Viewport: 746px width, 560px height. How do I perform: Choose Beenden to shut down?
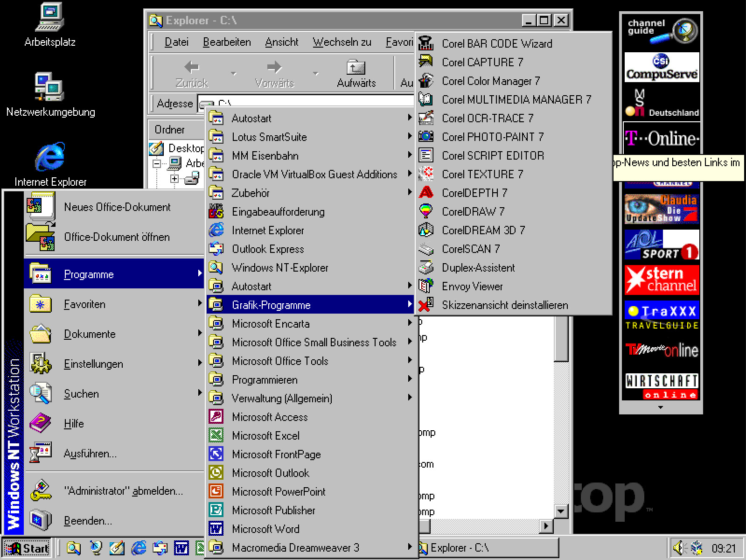(x=114, y=520)
